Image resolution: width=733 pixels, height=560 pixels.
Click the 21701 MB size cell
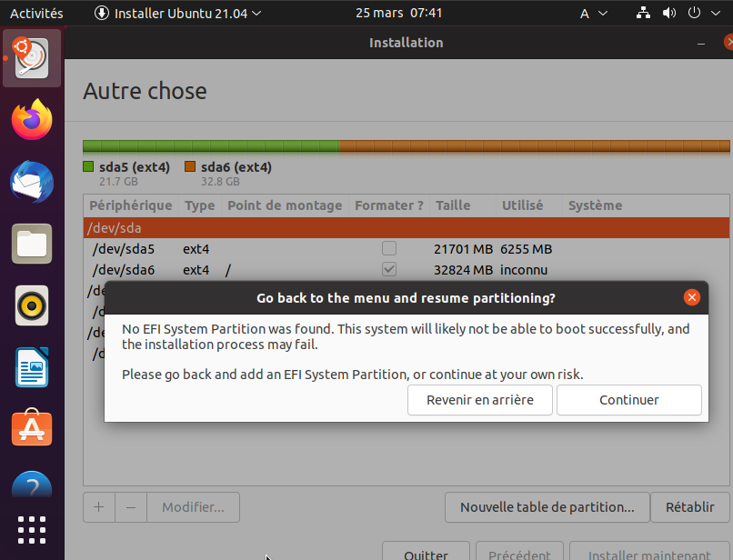pos(463,249)
